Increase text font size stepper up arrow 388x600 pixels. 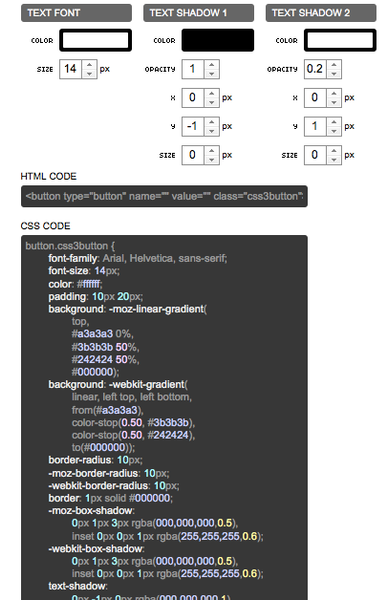pos(90,65)
